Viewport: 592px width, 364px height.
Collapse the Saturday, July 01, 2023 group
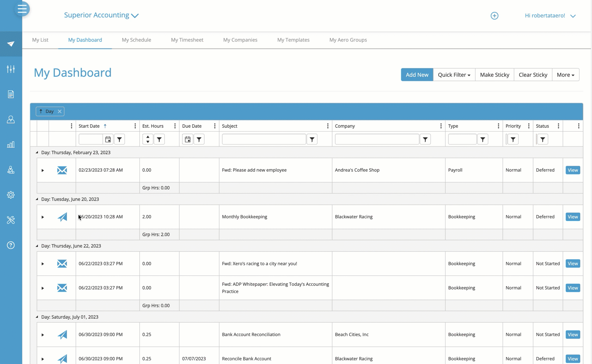coord(37,317)
